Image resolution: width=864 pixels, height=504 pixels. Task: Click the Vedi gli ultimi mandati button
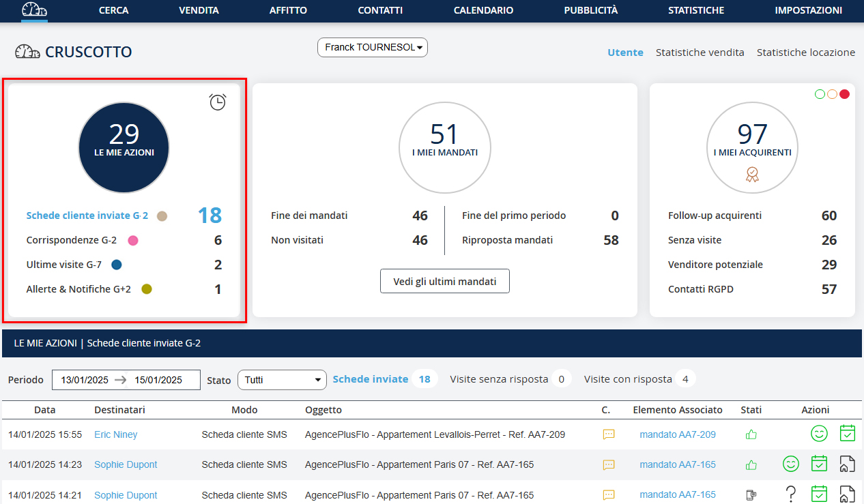point(444,281)
